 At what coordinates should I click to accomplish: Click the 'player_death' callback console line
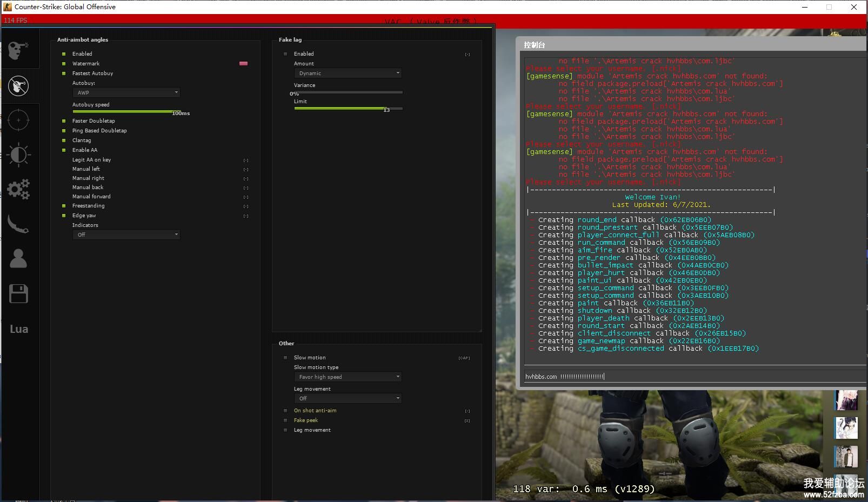click(627, 318)
